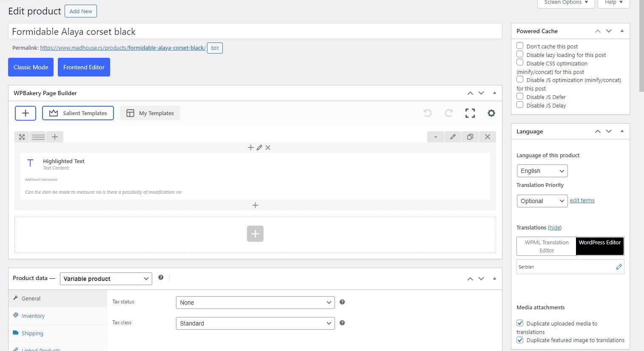Move the Language panel down

(x=609, y=131)
